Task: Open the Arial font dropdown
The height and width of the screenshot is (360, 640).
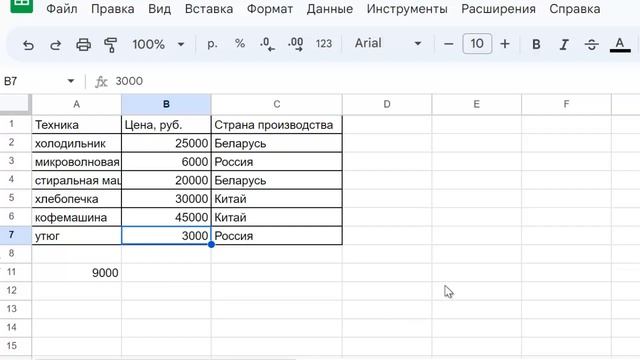Action: (388, 43)
